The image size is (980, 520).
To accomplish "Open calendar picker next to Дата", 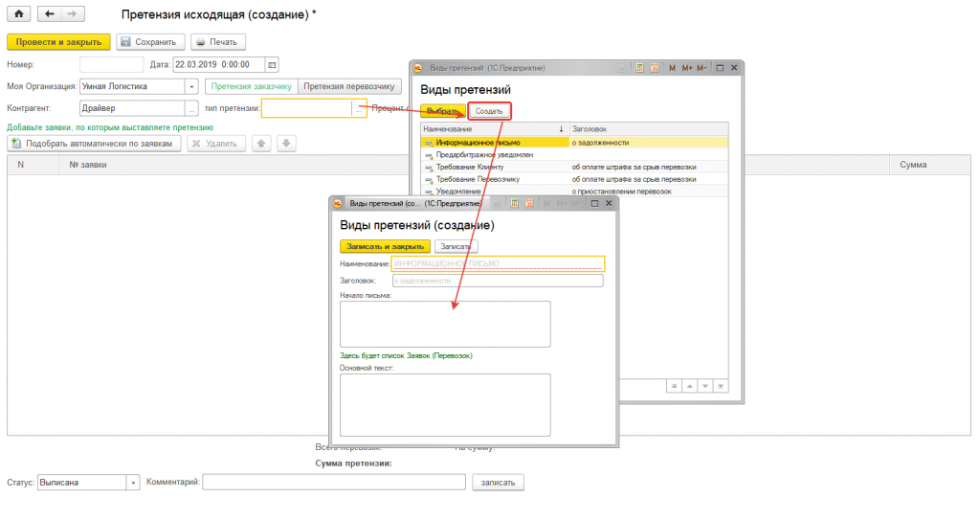I will pos(272,64).
